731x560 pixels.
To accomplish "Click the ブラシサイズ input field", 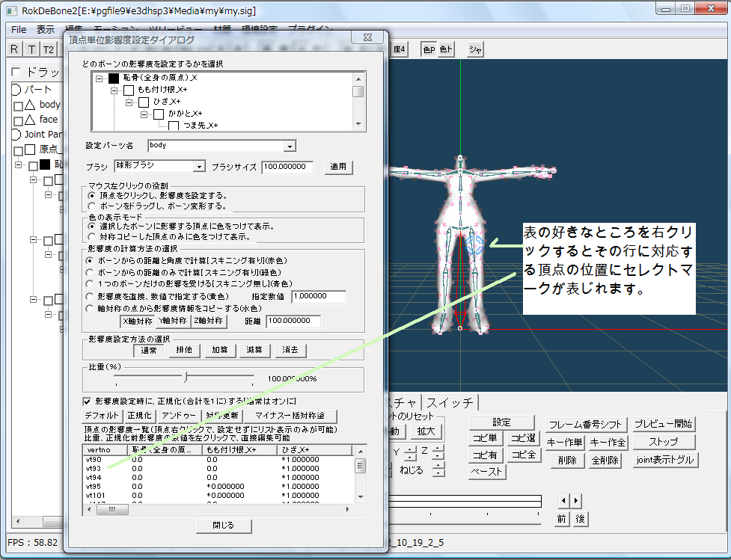I will pos(292,167).
